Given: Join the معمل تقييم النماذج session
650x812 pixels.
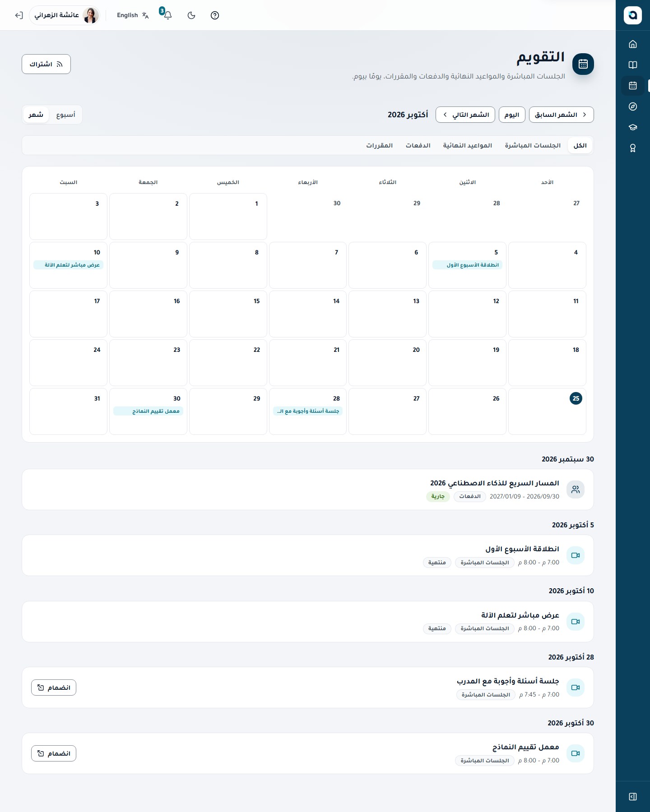Looking at the screenshot, I should click(x=54, y=753).
